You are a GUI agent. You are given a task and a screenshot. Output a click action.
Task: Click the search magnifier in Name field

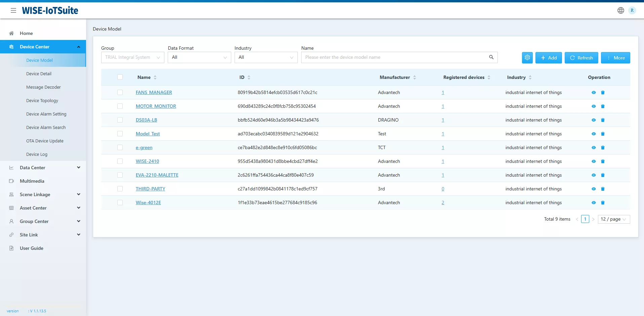(491, 57)
